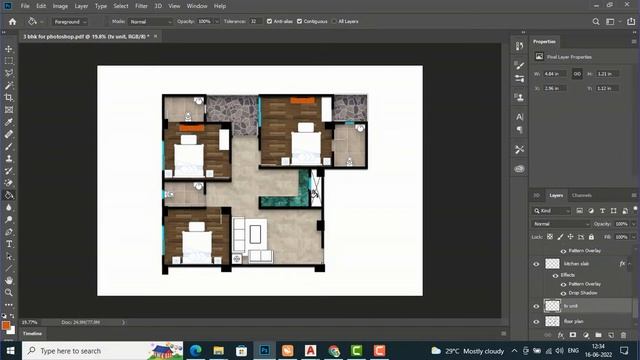Open the Photoshop search magnifier icon

click(596, 22)
